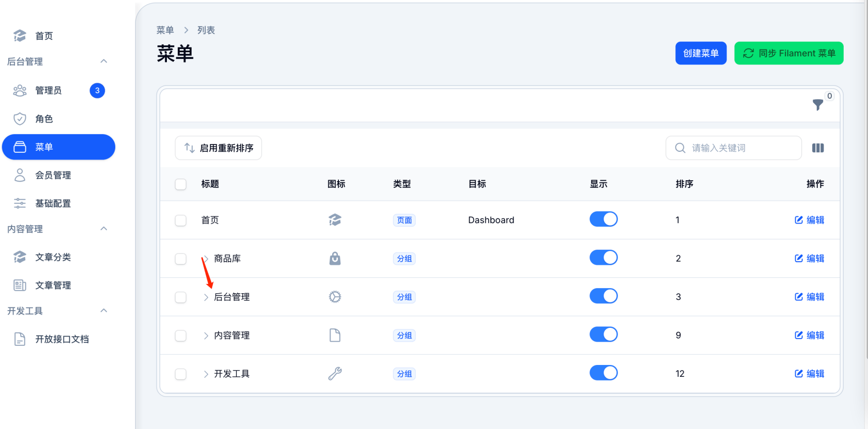Click the document icon in 内容管理 row

335,335
